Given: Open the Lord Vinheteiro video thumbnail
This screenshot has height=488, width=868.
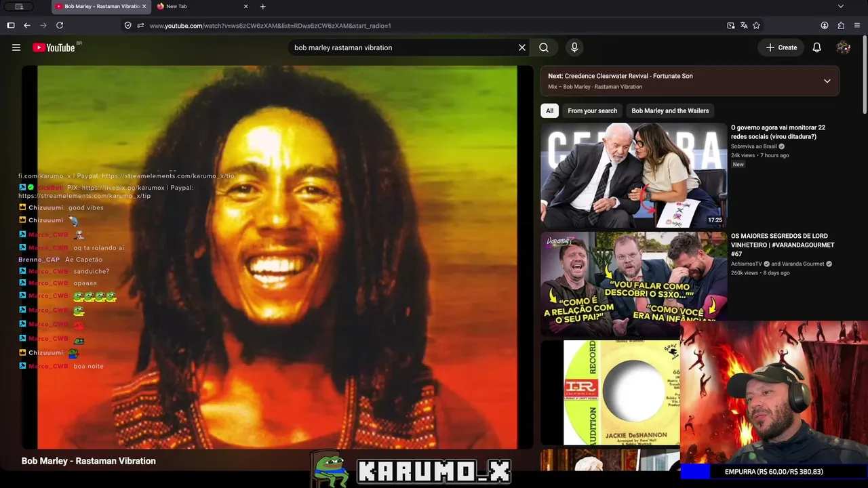Looking at the screenshot, I should tap(633, 284).
